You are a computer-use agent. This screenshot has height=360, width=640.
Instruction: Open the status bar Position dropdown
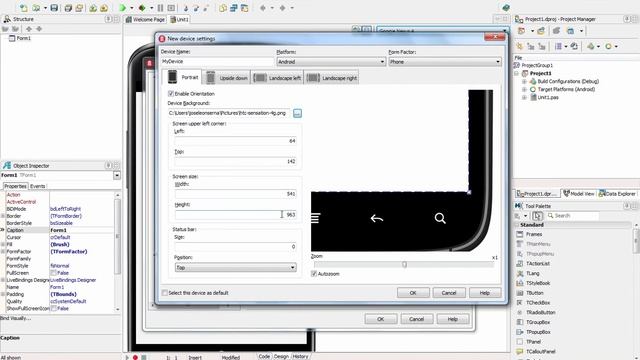236,267
